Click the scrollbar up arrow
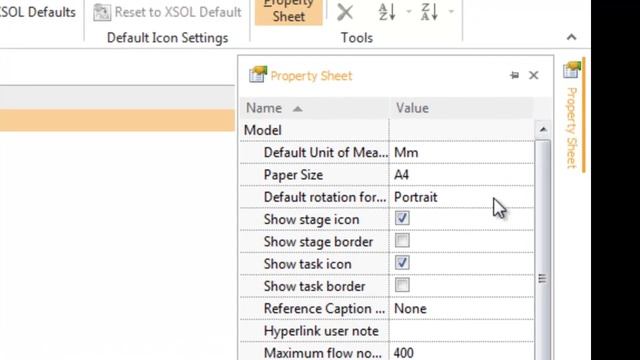 click(x=542, y=130)
